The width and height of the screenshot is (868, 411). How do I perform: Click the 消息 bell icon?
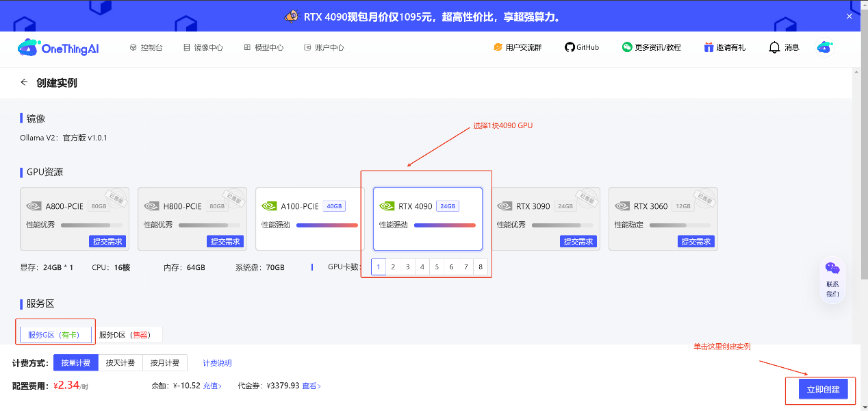tap(775, 47)
